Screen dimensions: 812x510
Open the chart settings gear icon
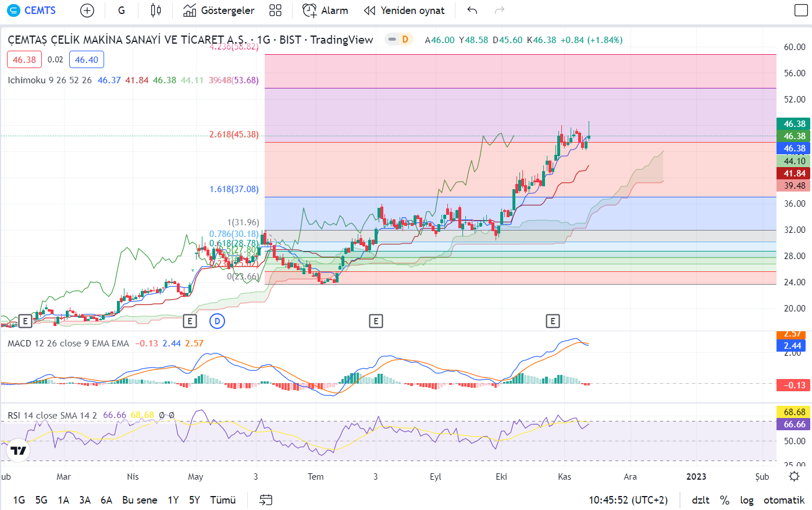pyautogui.click(x=794, y=476)
